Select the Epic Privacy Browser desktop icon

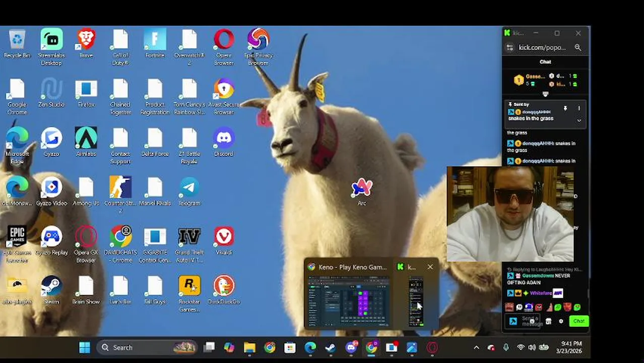[258, 47]
